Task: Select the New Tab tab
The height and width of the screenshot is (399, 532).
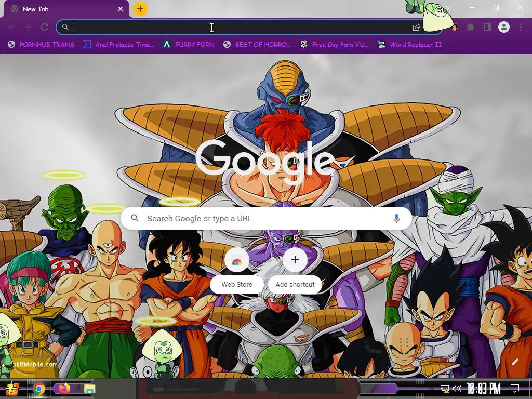Action: (x=66, y=9)
